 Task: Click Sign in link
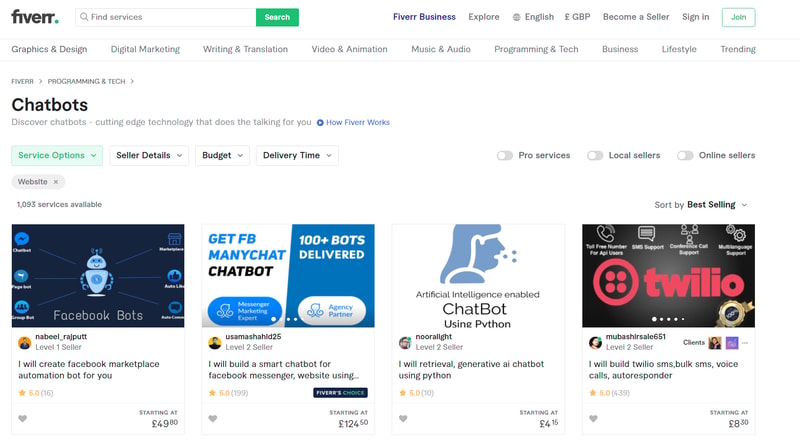coord(695,17)
